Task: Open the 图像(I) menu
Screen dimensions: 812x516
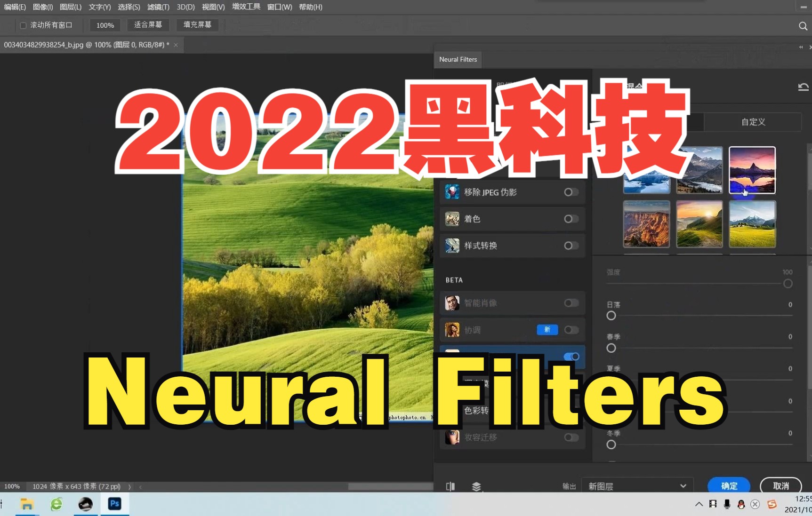Action: [43, 7]
